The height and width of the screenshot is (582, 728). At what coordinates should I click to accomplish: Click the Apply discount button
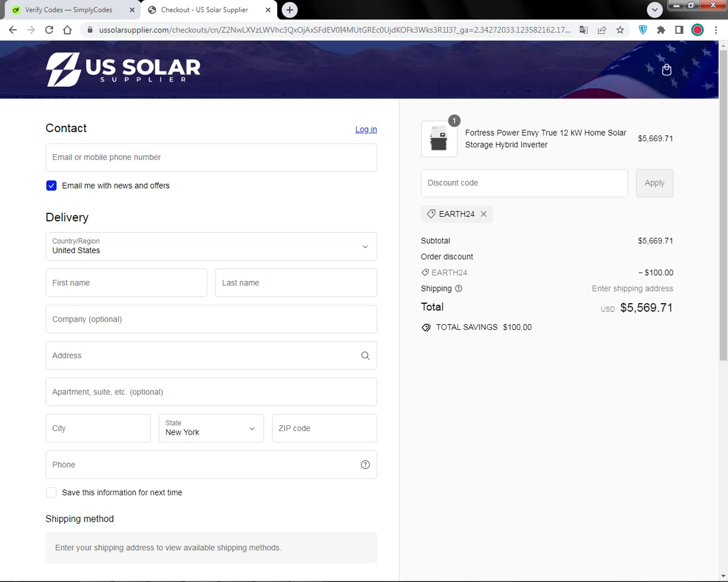point(654,183)
